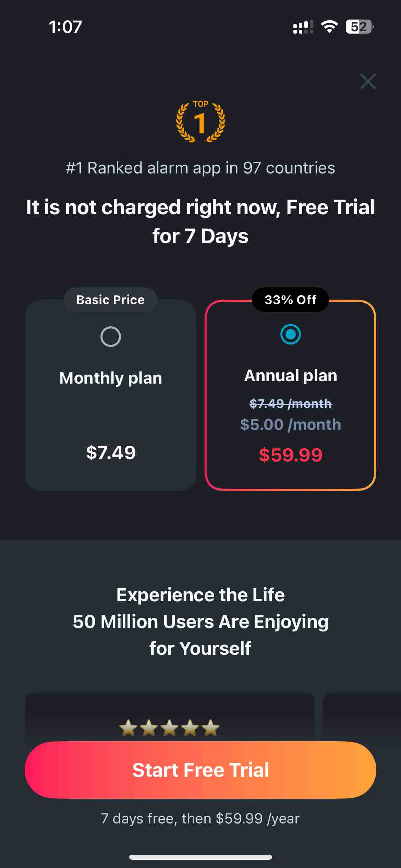Viewport: 401px width, 868px height.
Task: Click the Start Free Trial button
Action: pyautogui.click(x=200, y=770)
